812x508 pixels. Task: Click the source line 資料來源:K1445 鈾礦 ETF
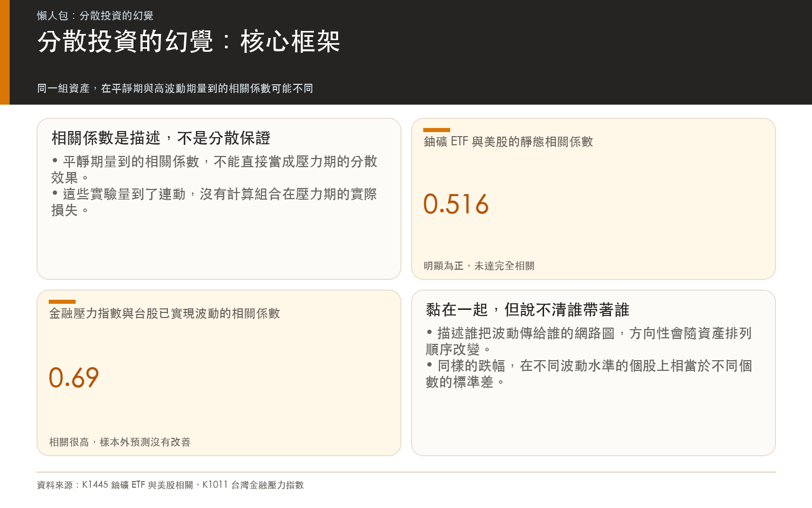(x=171, y=485)
